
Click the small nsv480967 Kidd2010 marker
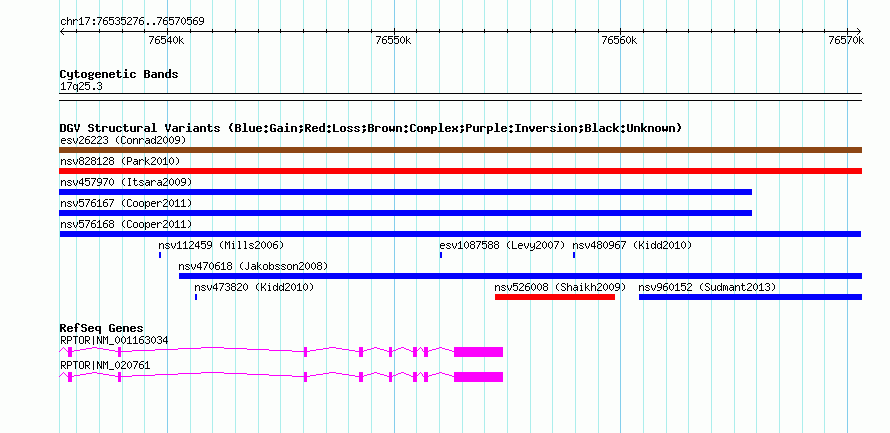[x=574, y=255]
